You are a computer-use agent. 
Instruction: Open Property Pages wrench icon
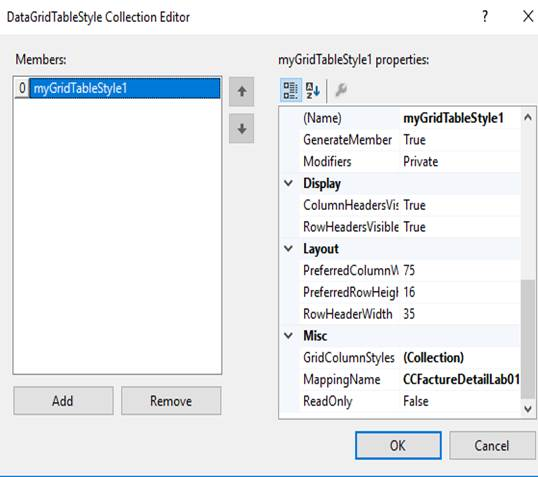coord(341,90)
